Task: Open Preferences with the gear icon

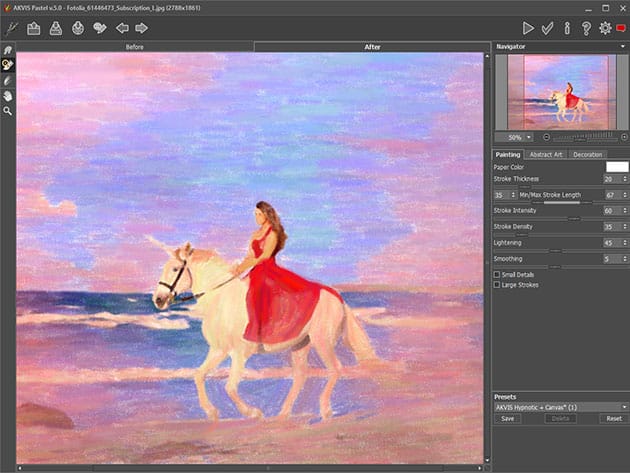Action: pos(604,28)
